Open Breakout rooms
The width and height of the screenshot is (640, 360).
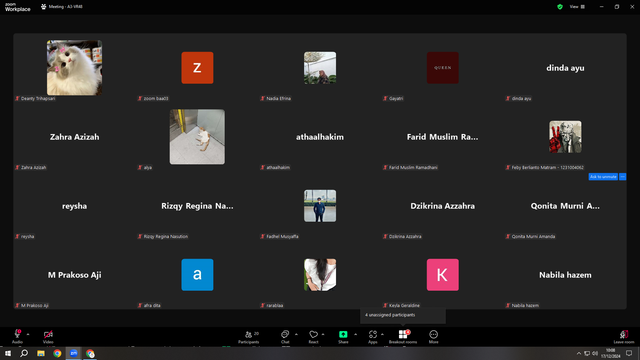click(403, 336)
